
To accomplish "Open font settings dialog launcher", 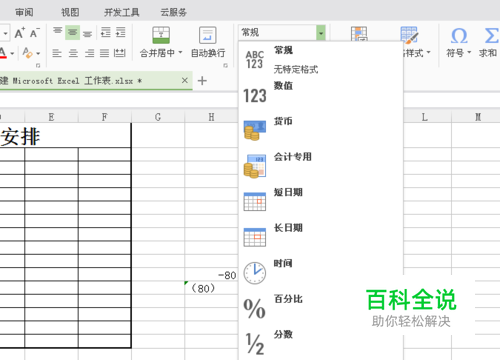I will [x=38, y=65].
